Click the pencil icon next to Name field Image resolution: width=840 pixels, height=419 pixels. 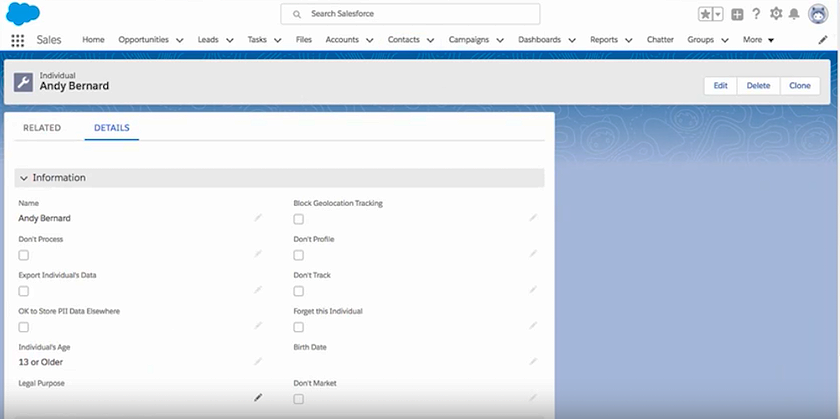coord(258,217)
